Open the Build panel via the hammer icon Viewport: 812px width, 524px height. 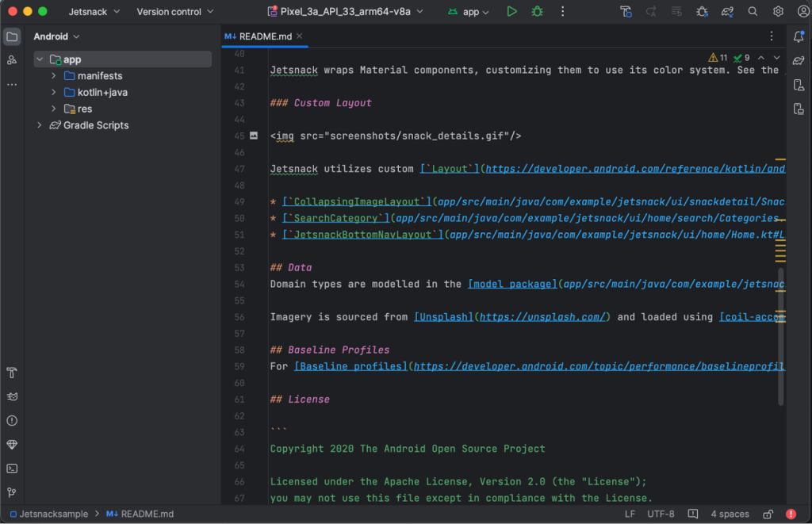tap(11, 373)
